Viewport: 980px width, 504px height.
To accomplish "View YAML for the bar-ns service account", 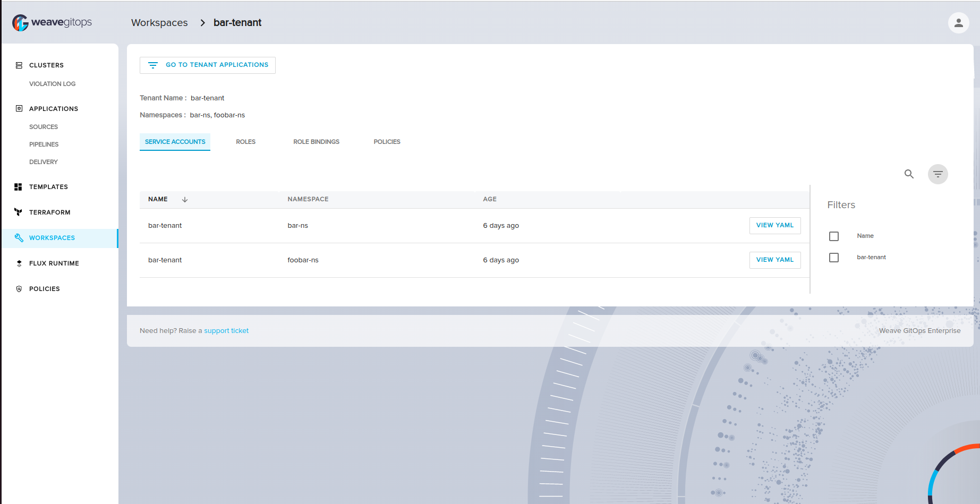I will (x=775, y=226).
